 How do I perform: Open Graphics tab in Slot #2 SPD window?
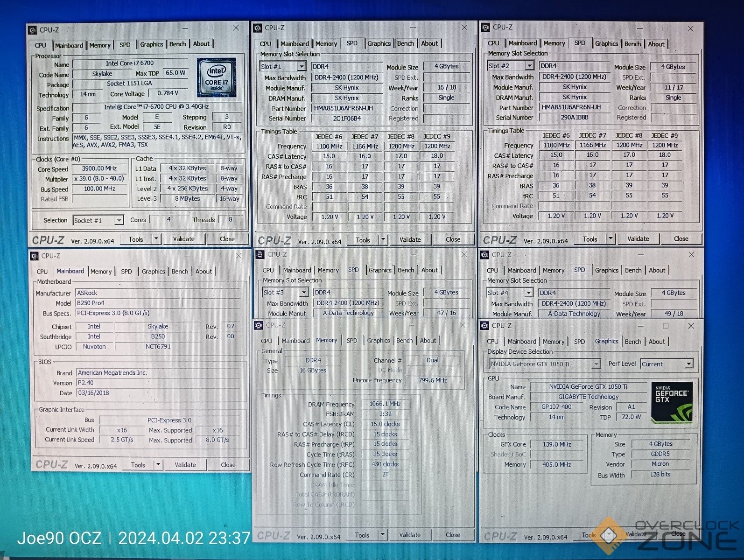[x=606, y=43]
